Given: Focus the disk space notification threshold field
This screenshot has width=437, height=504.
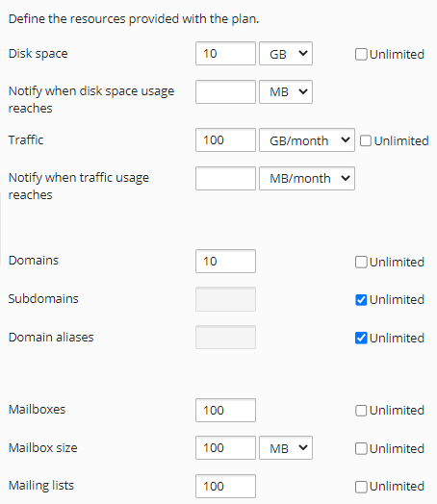Looking at the screenshot, I should point(226,92).
